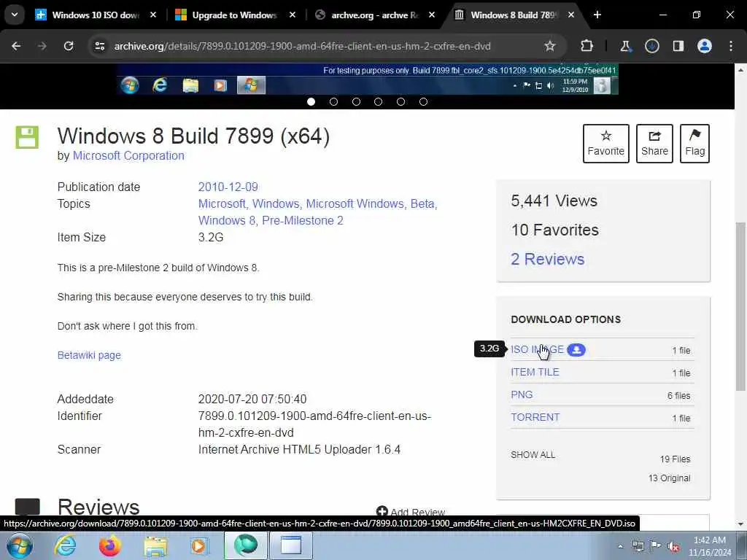747x560 pixels.
Task: Launch Firefox from the taskbar
Action: pos(109,545)
